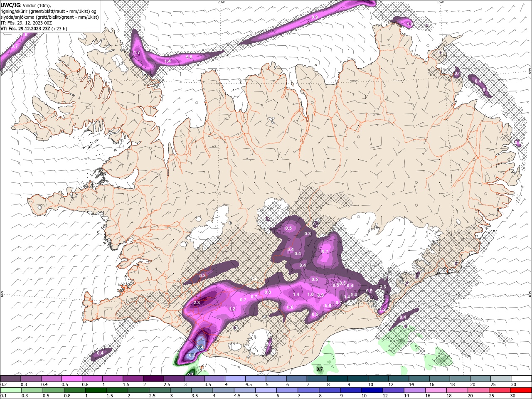Screen dimensions: 532x399
Task: Select lower scale pale green swatch 0.1 to 0.3
Action: click(x=11, y=390)
